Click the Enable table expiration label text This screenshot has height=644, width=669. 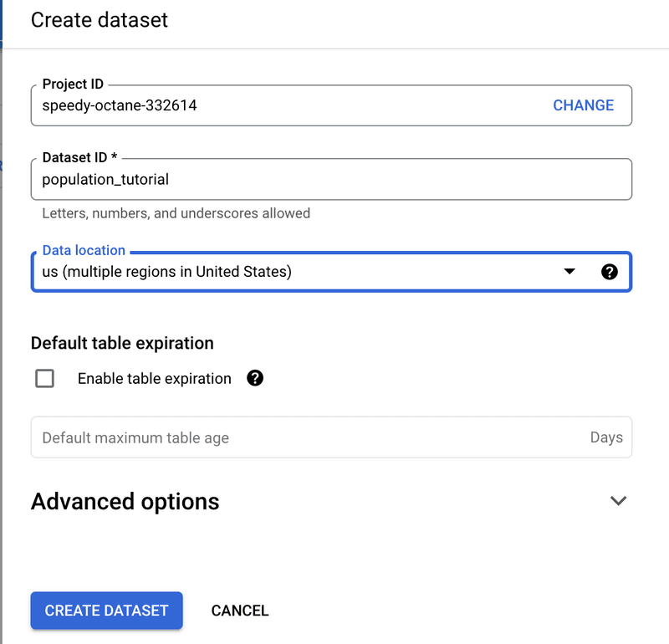point(154,379)
